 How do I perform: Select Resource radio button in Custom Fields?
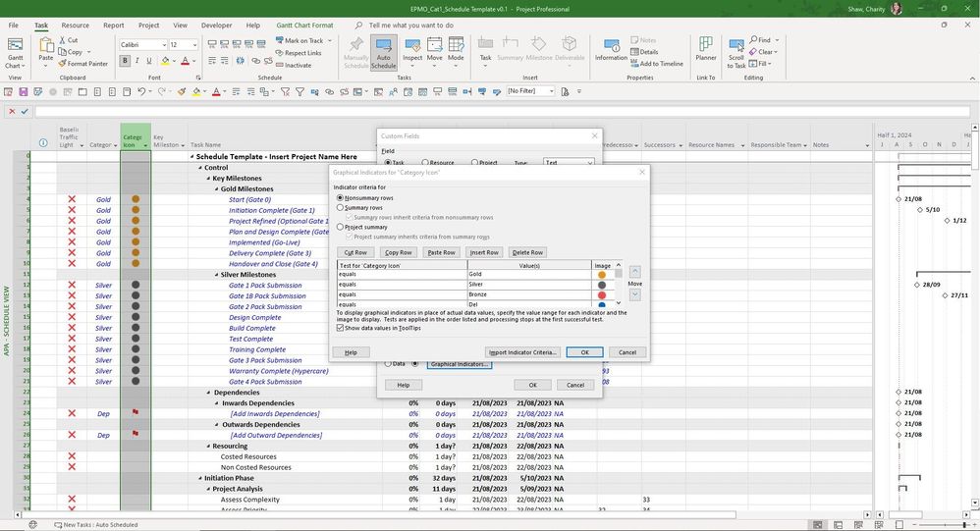pyautogui.click(x=425, y=162)
